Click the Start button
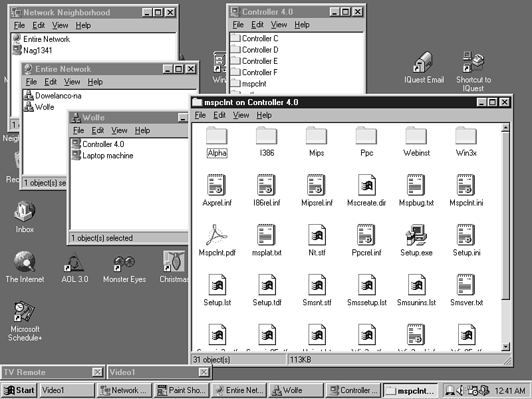Image resolution: width=532 pixels, height=399 pixels. click(x=19, y=390)
